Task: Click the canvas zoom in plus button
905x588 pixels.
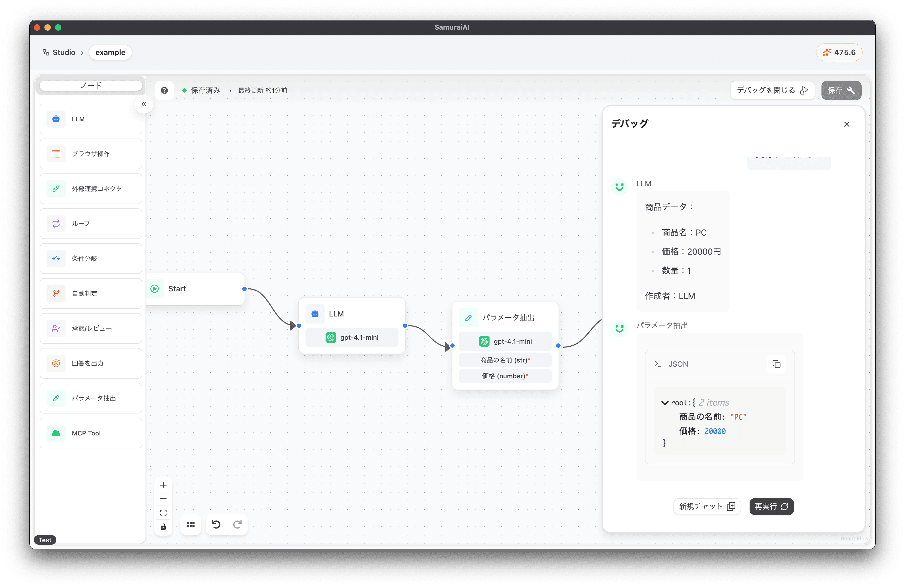Action: (x=163, y=485)
